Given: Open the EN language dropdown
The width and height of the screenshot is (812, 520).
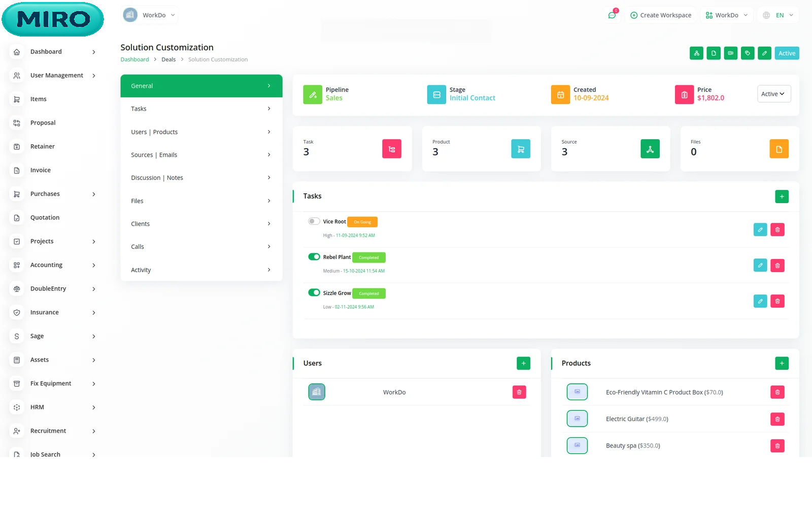Looking at the screenshot, I should coord(779,15).
